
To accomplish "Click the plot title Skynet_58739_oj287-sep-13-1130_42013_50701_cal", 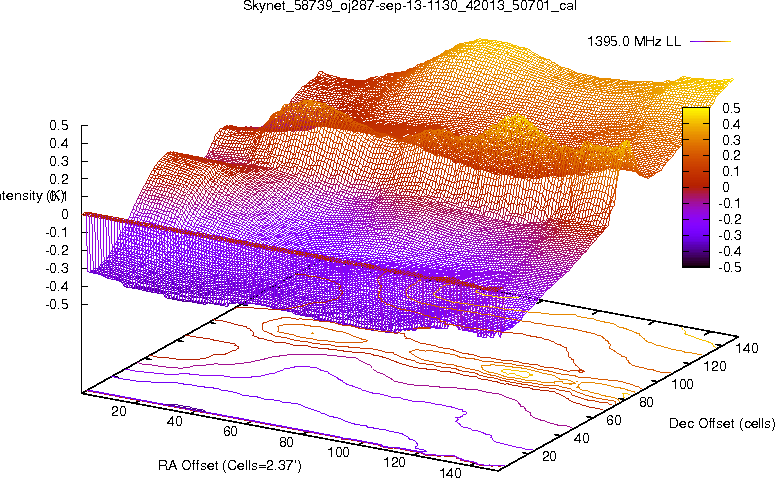I will (409, 6).
